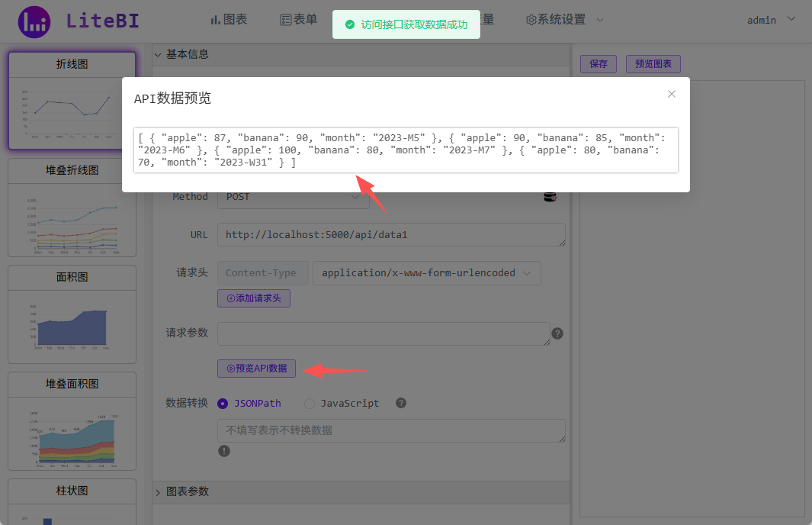Click the green checkmark in the success toast
Image resolution: width=812 pixels, height=525 pixels.
click(350, 24)
